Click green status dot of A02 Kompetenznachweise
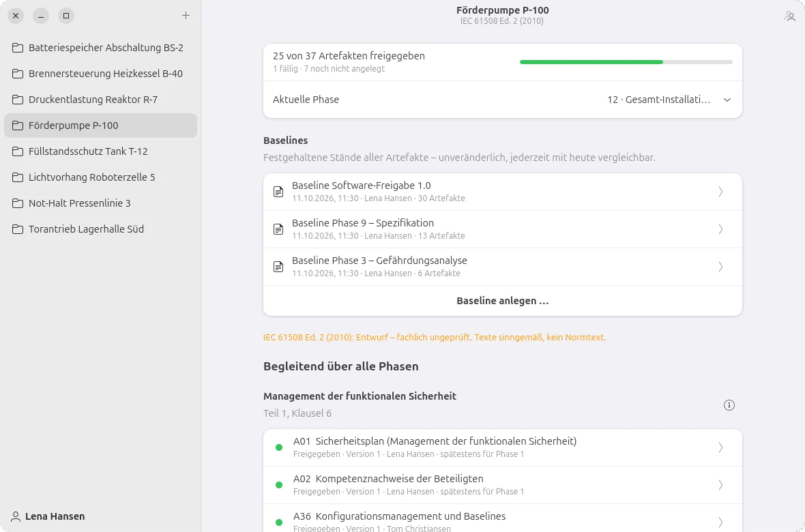Image resolution: width=805 pixels, height=532 pixels. pos(279,485)
